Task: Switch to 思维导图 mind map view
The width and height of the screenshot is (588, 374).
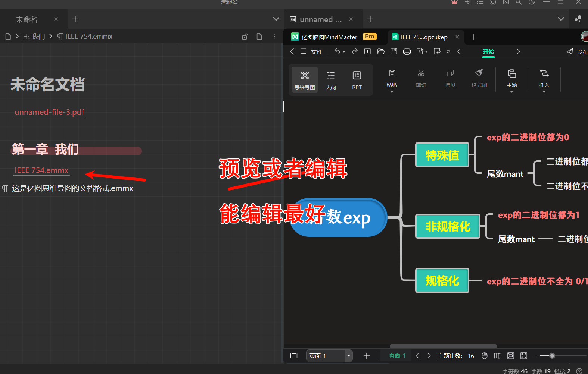Action: click(305, 80)
